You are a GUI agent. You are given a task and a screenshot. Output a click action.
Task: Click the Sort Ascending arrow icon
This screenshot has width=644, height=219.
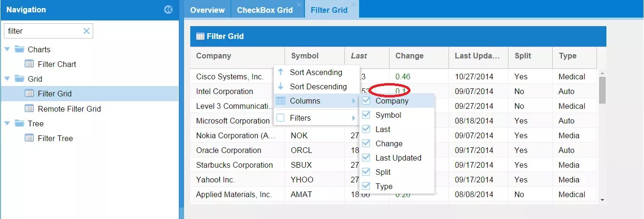(x=281, y=72)
